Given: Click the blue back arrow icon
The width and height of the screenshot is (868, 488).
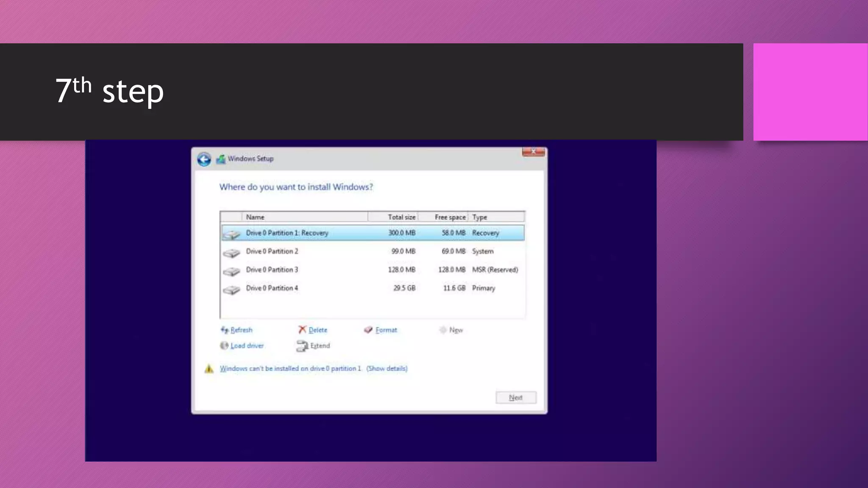Looking at the screenshot, I should tap(204, 159).
